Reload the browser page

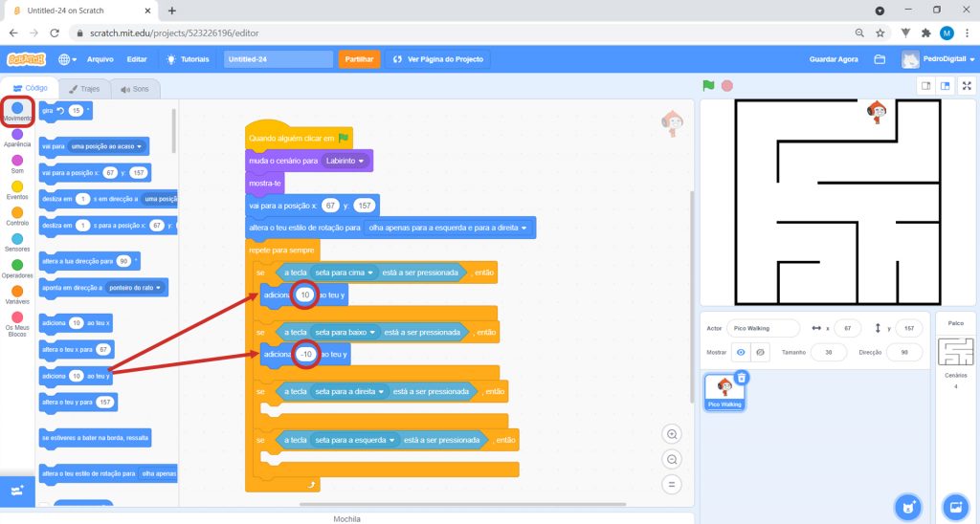click(55, 33)
